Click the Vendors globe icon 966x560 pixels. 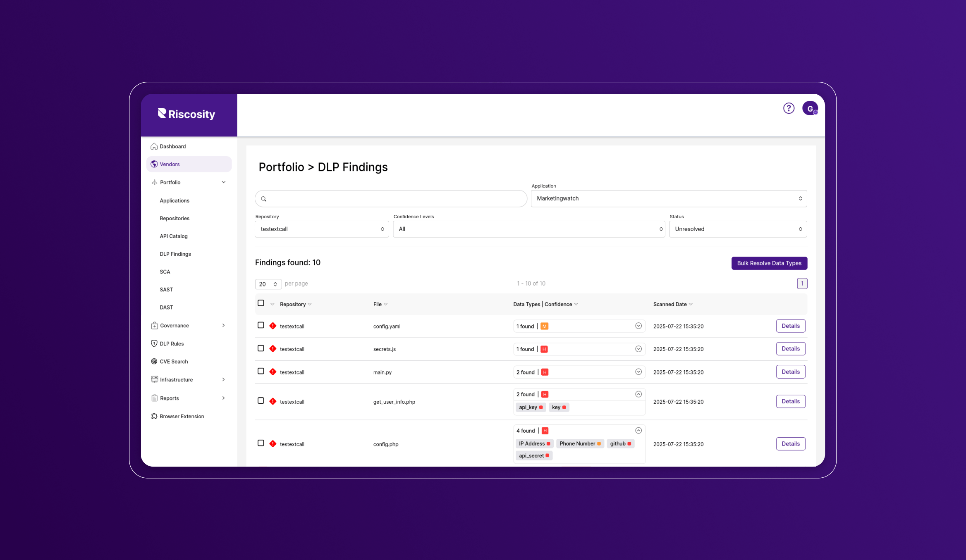coord(154,164)
